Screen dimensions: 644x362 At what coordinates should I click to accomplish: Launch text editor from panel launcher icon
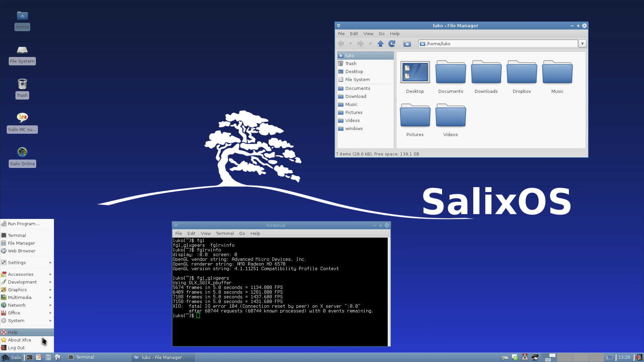point(39,357)
